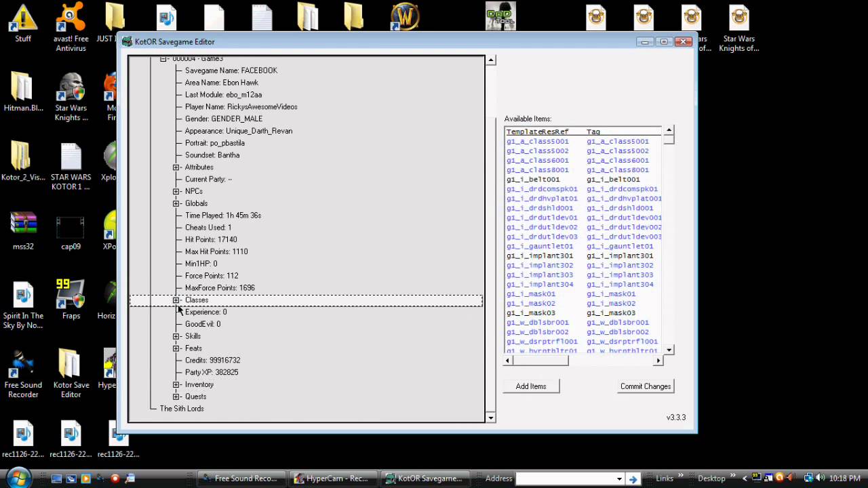
Task: Expand the Skills tree node
Action: click(176, 336)
